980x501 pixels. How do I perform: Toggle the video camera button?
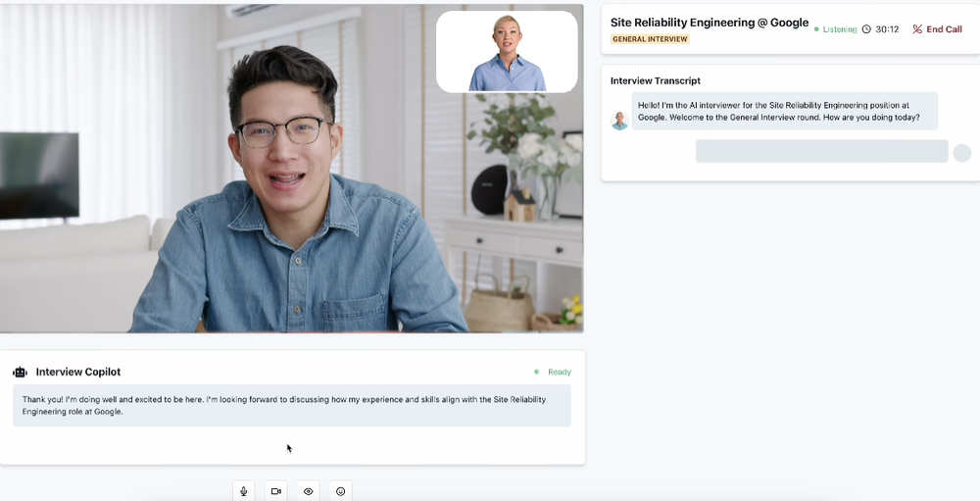click(276, 491)
